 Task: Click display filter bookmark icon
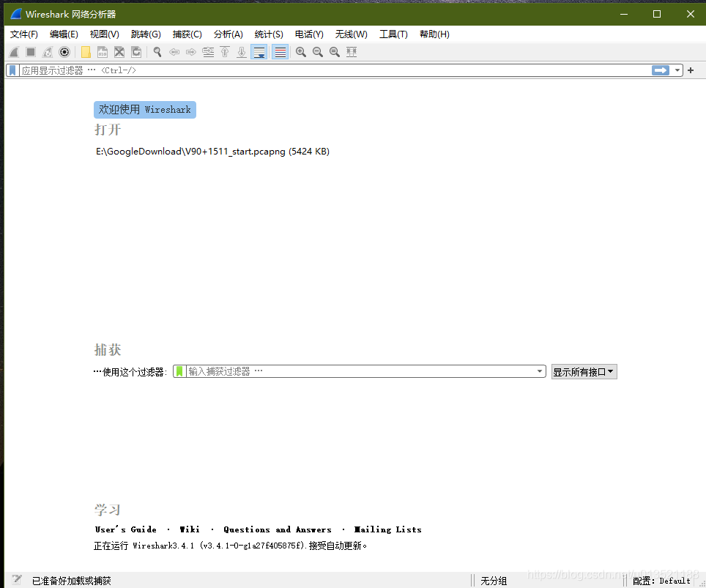click(12, 70)
